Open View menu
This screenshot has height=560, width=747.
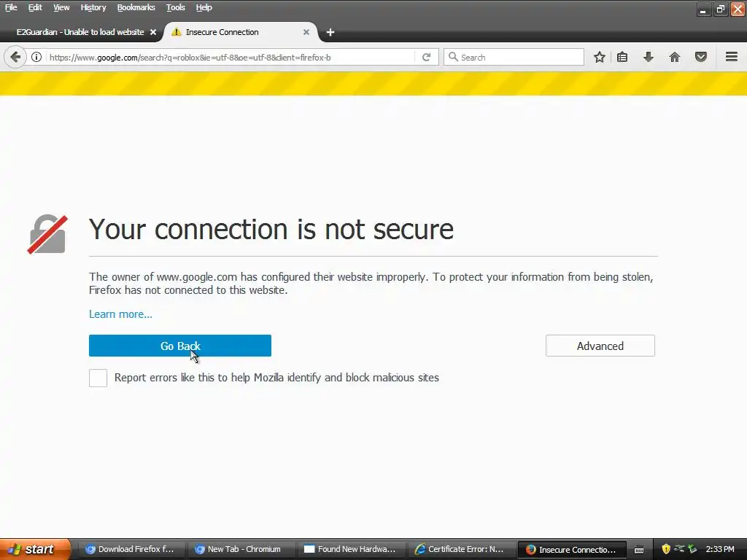pyautogui.click(x=61, y=7)
